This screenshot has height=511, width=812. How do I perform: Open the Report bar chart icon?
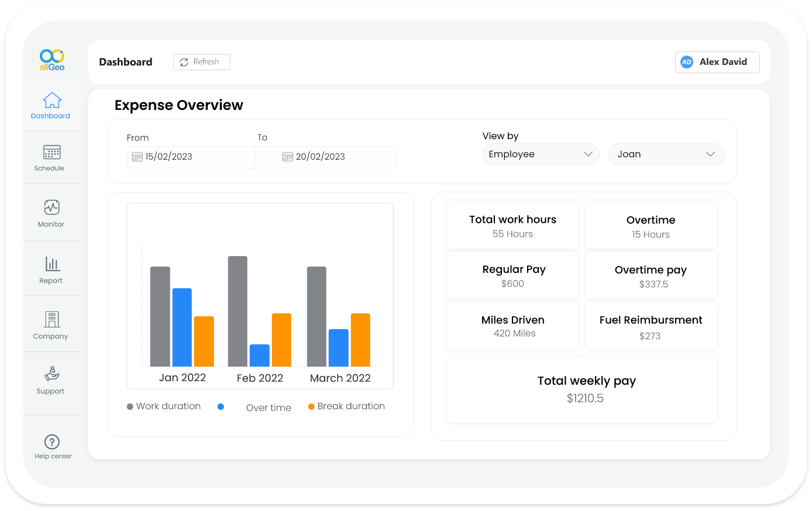[x=52, y=264]
